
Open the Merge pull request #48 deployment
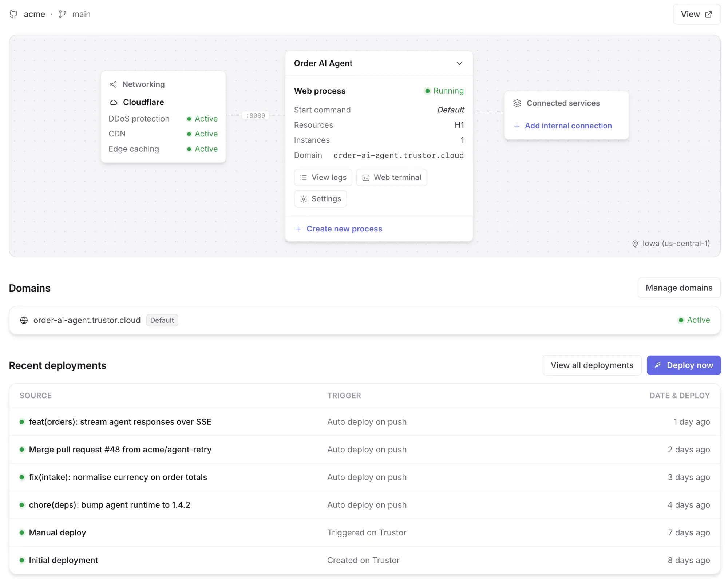pos(365,450)
